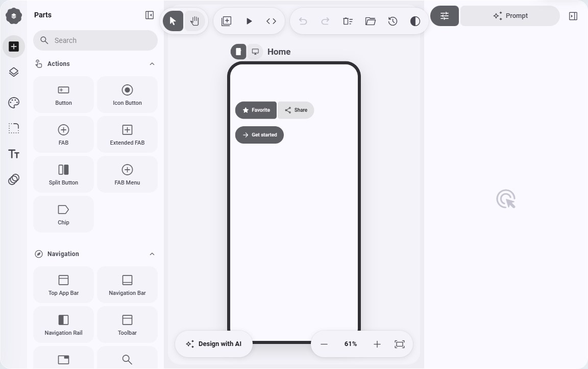Click the Navigation section header label
The height and width of the screenshot is (369, 588).
pos(63,254)
